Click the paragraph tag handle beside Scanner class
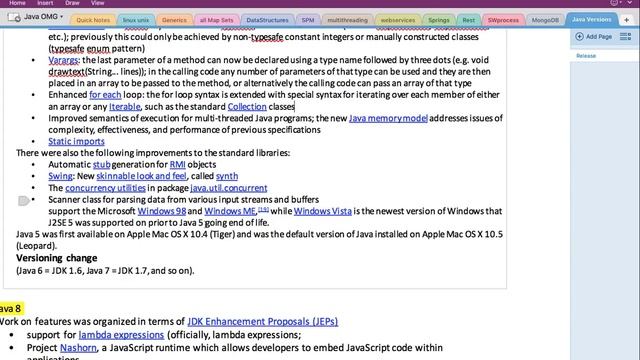The width and height of the screenshot is (640, 360). pos(23,200)
